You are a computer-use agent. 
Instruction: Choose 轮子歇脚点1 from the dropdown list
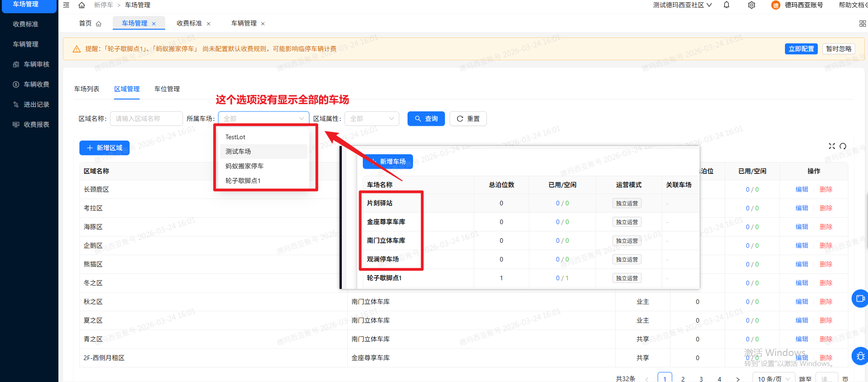pyautogui.click(x=264, y=181)
